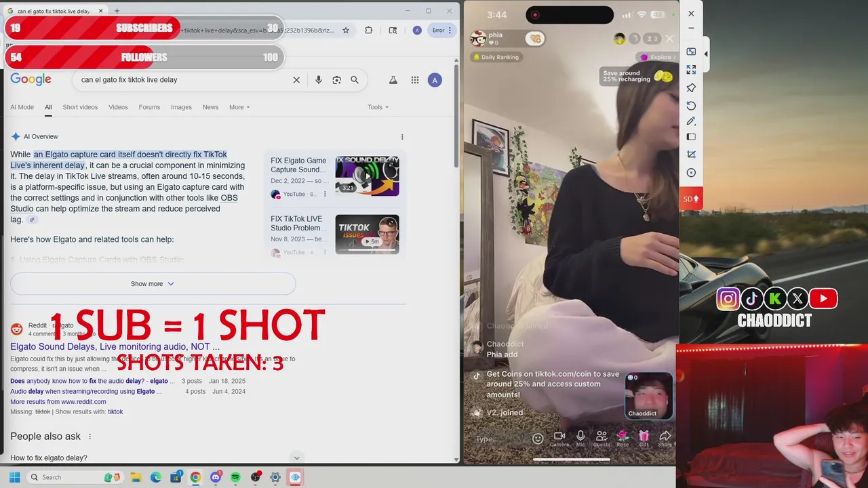Open the viewer count list showing 3
This screenshot has height=488, width=868.
(652, 39)
